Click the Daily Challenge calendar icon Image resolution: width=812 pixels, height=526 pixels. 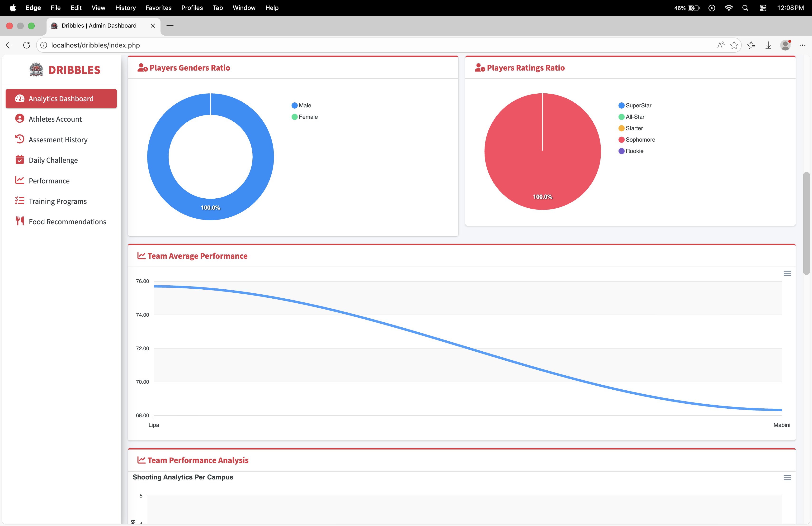(x=20, y=159)
